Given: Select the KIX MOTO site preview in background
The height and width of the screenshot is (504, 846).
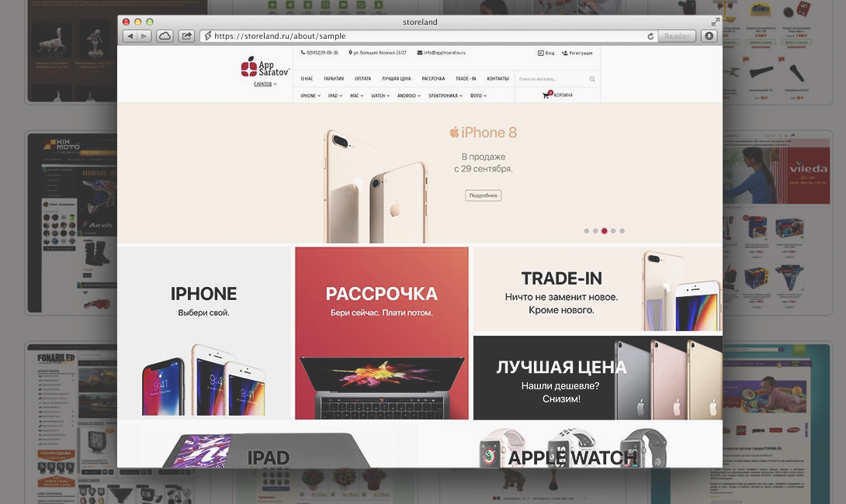Looking at the screenshot, I should [71, 223].
